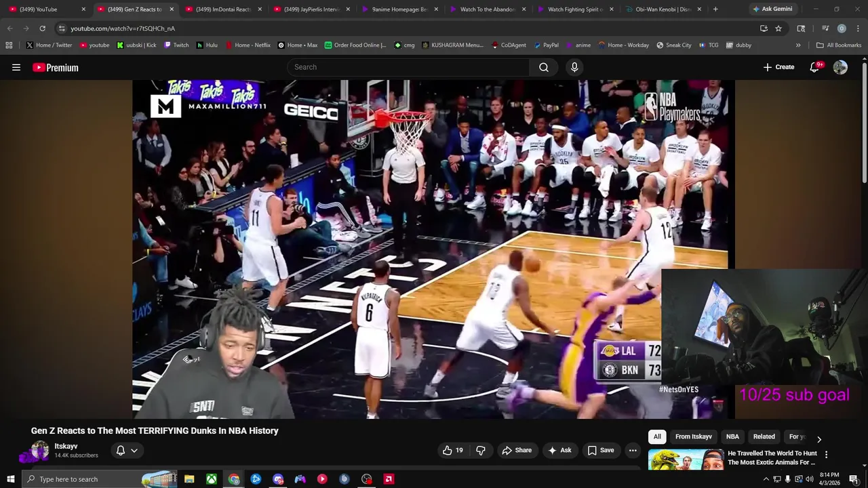Open the Itskayv channel avatar
Image resolution: width=868 pixels, height=488 pixels.
[40, 451]
